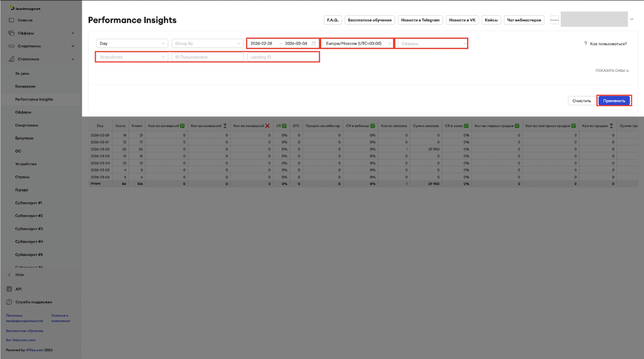The height and width of the screenshot is (359, 644).
Task: Open Страны statistics page
Action: 22,177
